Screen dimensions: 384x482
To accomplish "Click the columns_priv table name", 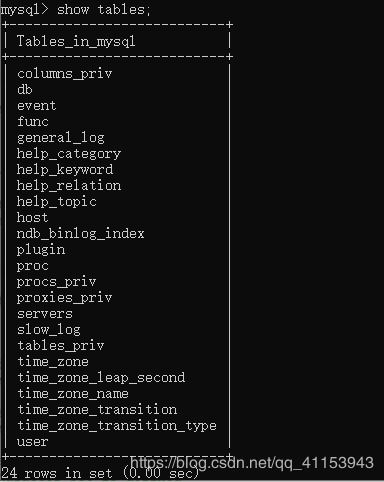I will (x=65, y=74).
